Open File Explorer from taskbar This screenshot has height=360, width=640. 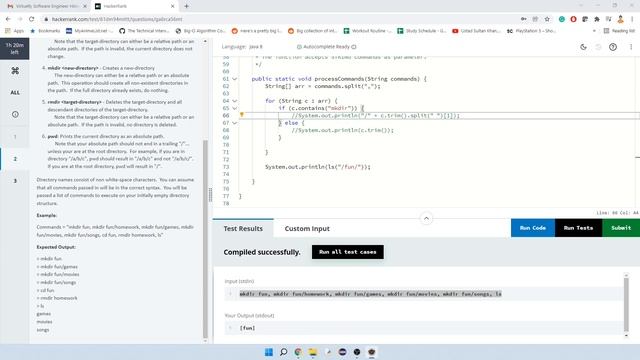[x=313, y=352]
